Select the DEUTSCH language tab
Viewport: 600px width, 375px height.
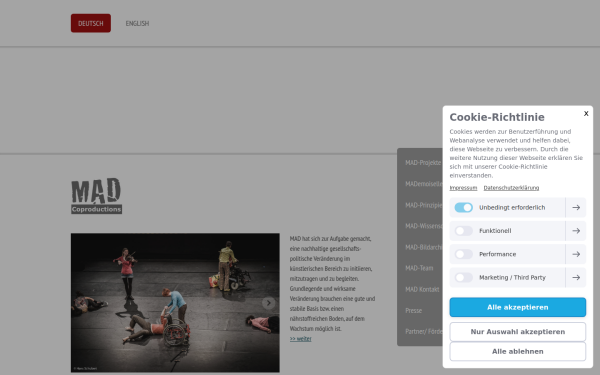coord(91,23)
